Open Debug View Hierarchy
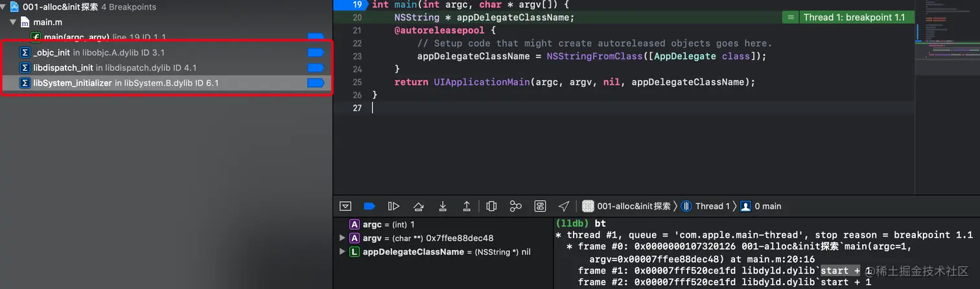The width and height of the screenshot is (980, 289). point(491,206)
